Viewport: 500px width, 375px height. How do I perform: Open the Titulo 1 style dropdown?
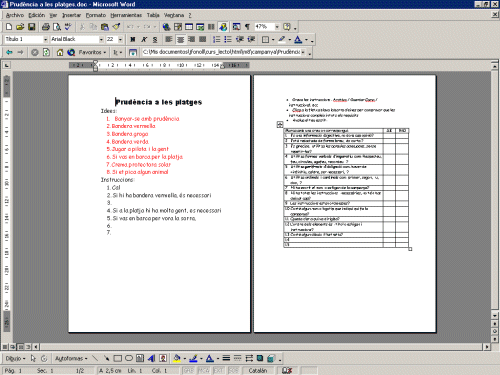pos(46,39)
